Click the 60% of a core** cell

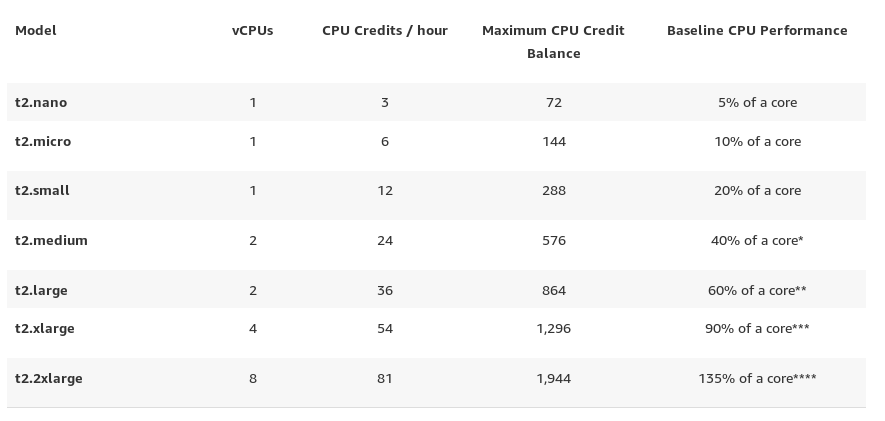pyautogui.click(x=757, y=290)
